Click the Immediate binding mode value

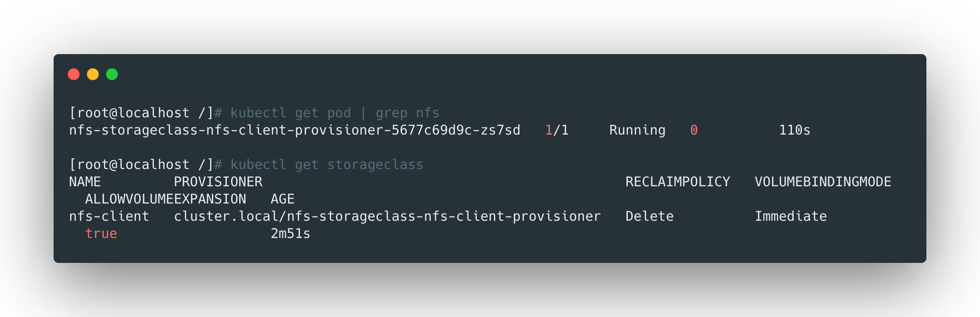791,216
